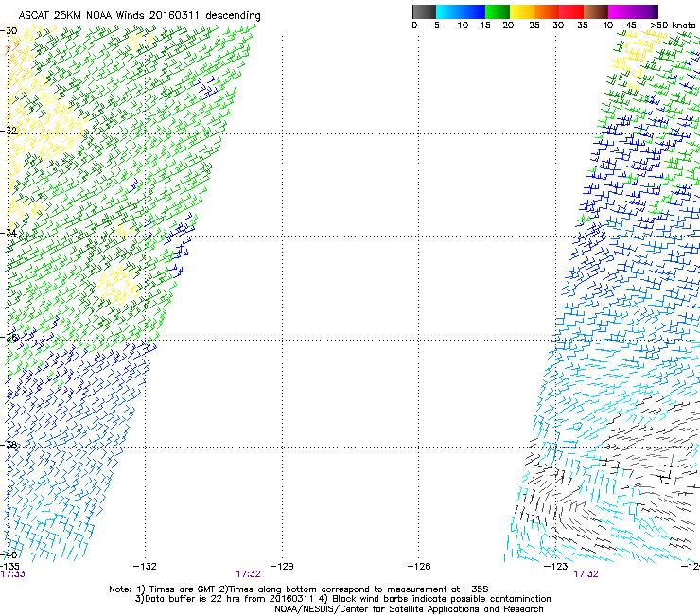Click the word 'descending' in the title
The width and height of the screenshot is (700, 615).
click(x=233, y=16)
